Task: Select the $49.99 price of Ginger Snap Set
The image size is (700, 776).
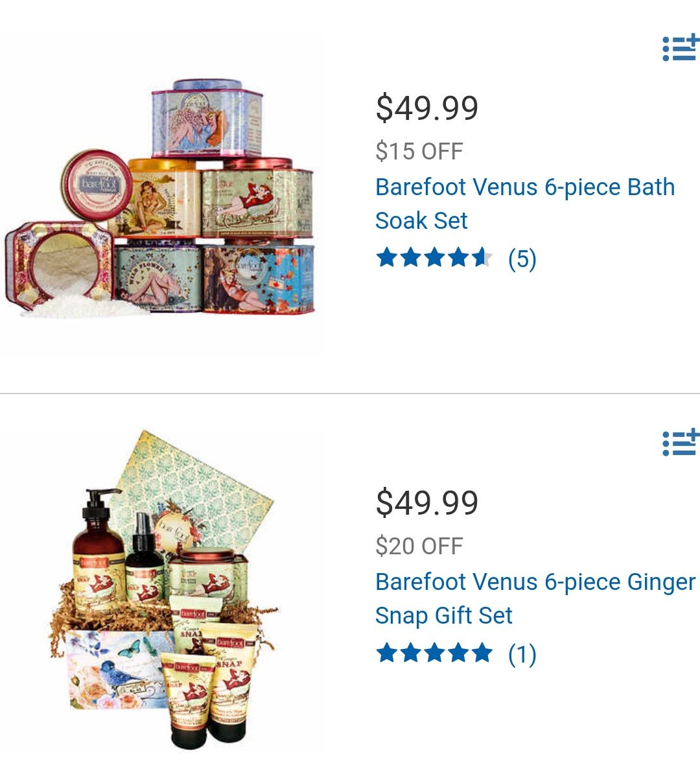Action: click(x=427, y=503)
